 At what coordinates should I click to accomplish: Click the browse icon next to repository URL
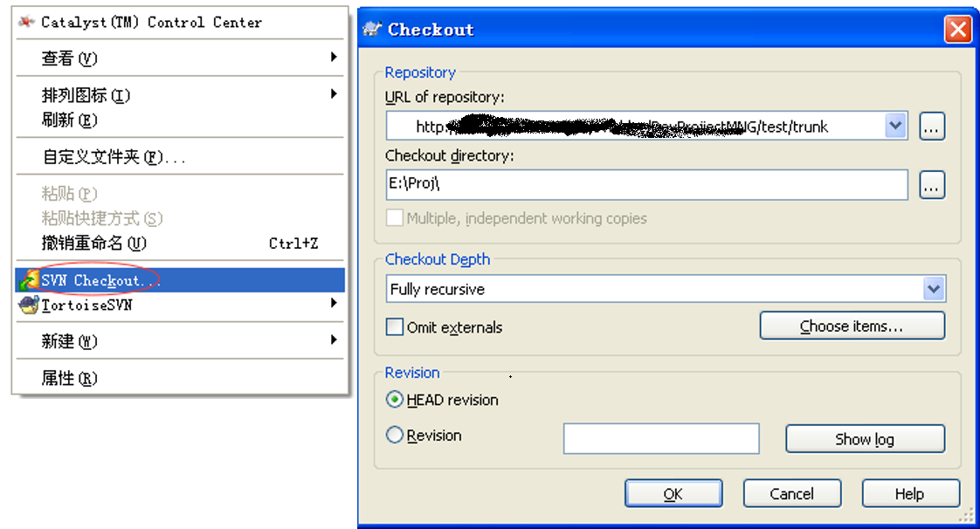931,126
